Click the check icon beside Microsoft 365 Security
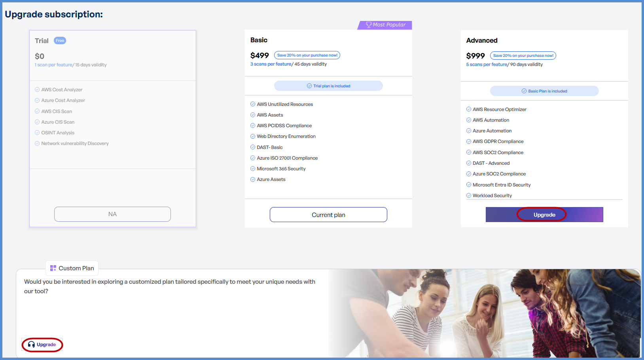 tap(253, 169)
